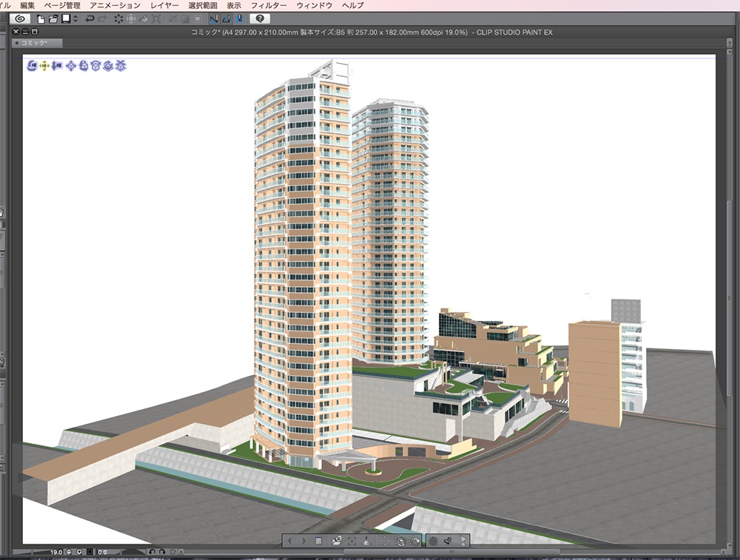Click the clear layer dots icon
Viewport: 740px width, 560px height.
click(x=118, y=18)
